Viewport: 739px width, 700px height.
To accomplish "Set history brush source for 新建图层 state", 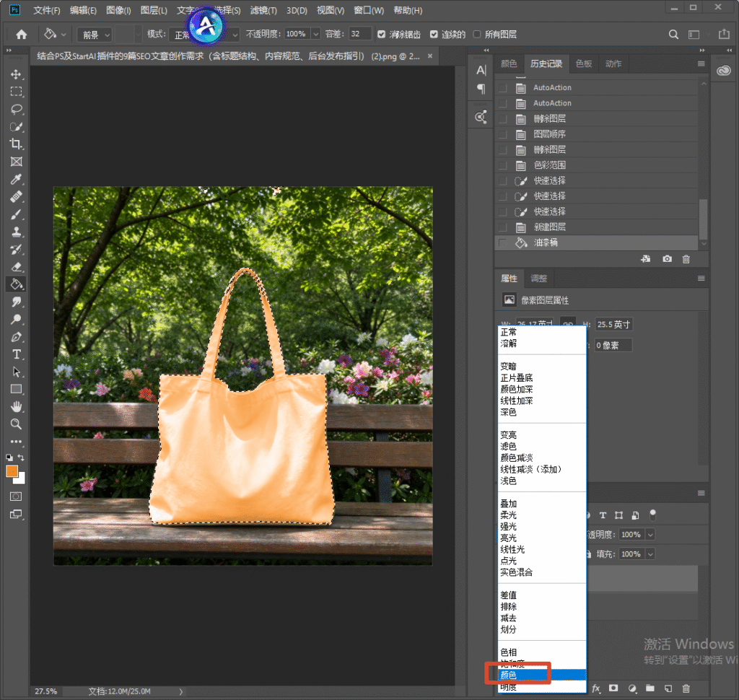I will pyautogui.click(x=503, y=227).
